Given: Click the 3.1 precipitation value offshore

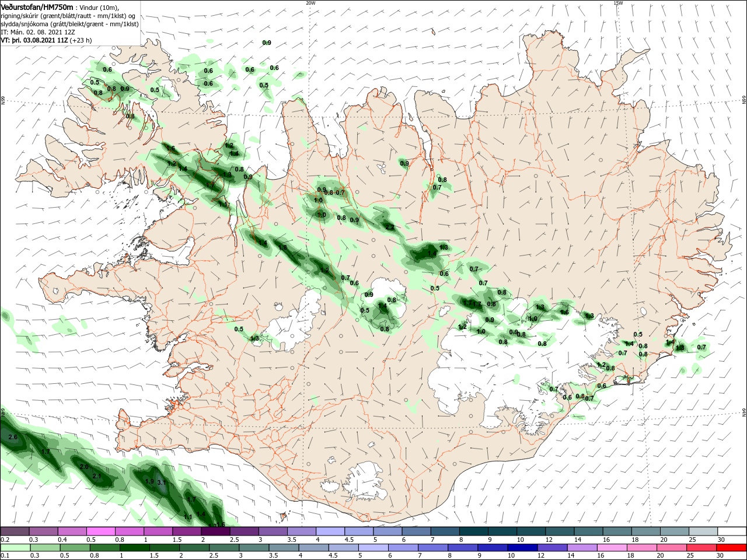Looking at the screenshot, I should click(162, 482).
